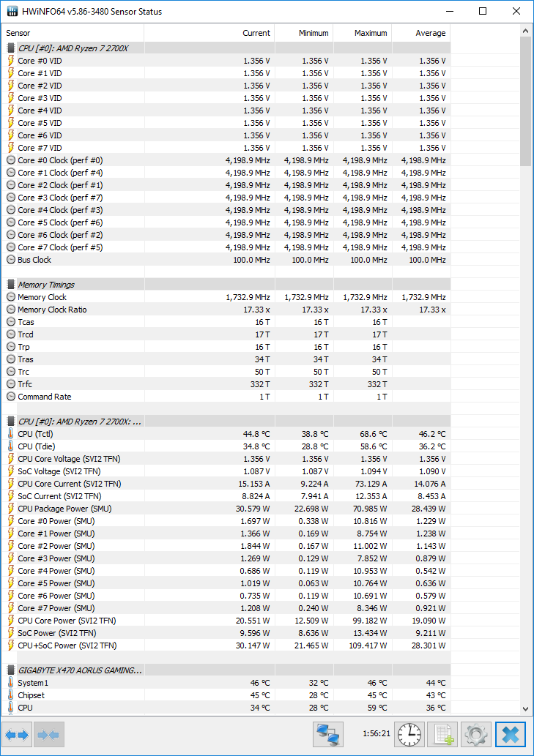Image resolution: width=534 pixels, height=756 pixels.
Task: Click the scroll down arrow of the scrollbar
Action: pyautogui.click(x=525, y=708)
